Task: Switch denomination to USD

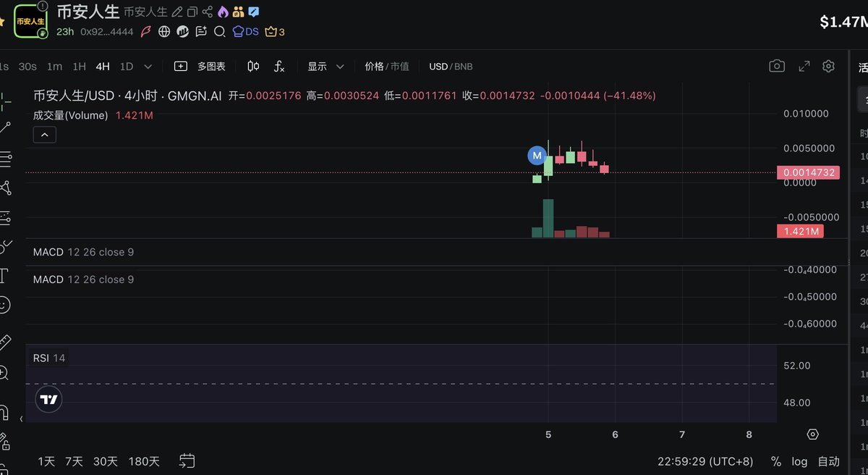Action: [x=438, y=66]
